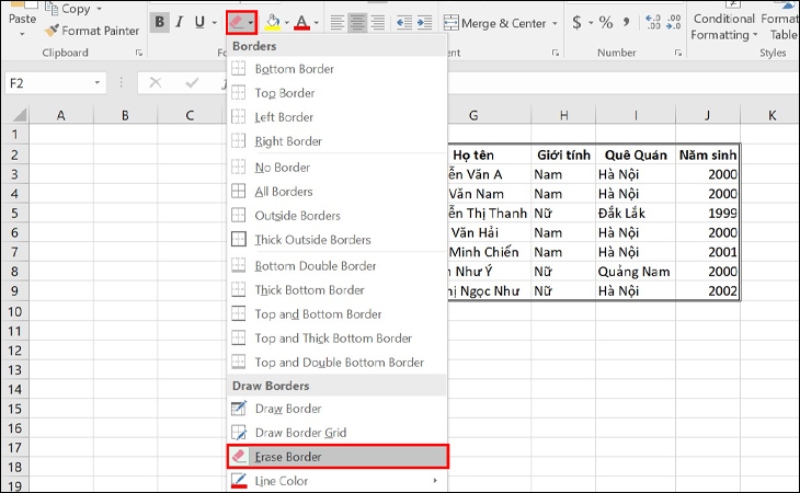
Task: Apply Accounting dollar number format
Action: (x=577, y=22)
